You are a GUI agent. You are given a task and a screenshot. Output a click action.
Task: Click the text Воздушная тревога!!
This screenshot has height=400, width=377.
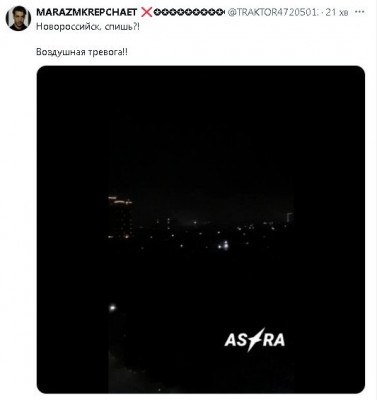coord(82,52)
